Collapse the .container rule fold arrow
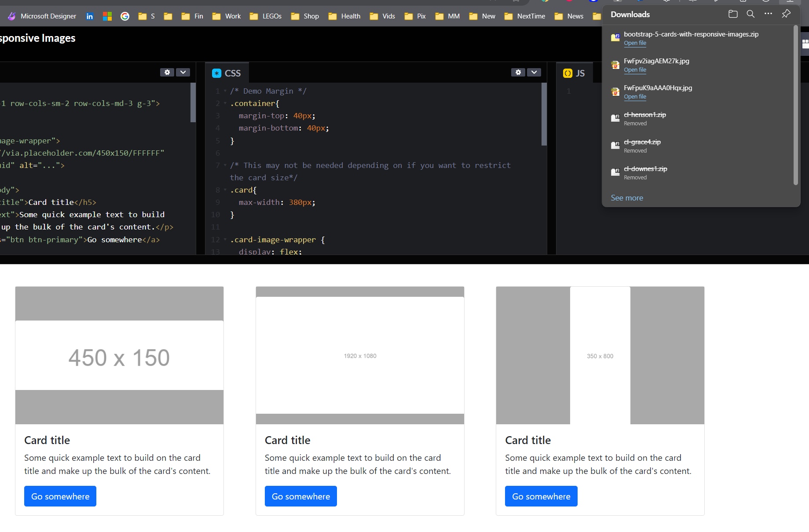The width and height of the screenshot is (809, 532). pyautogui.click(x=225, y=104)
